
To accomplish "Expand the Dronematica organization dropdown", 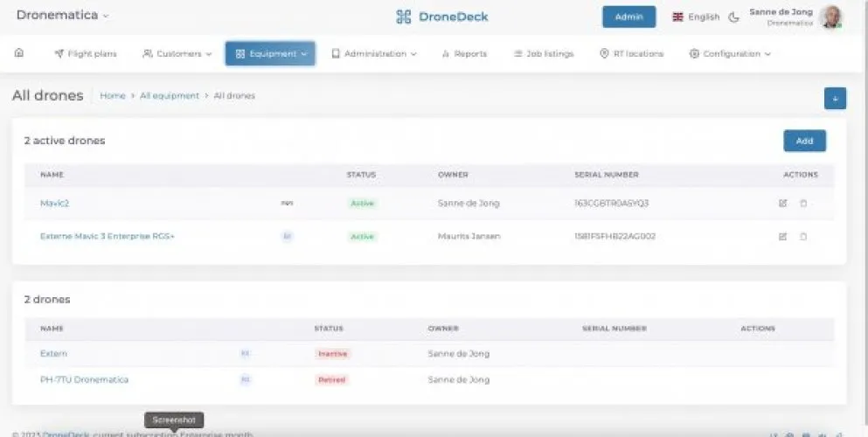I will 63,16.
